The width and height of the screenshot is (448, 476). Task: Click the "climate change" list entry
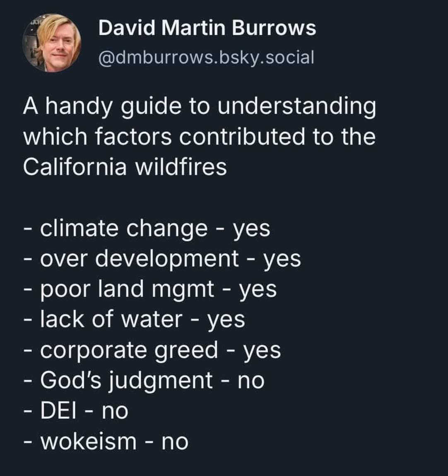[x=124, y=228]
